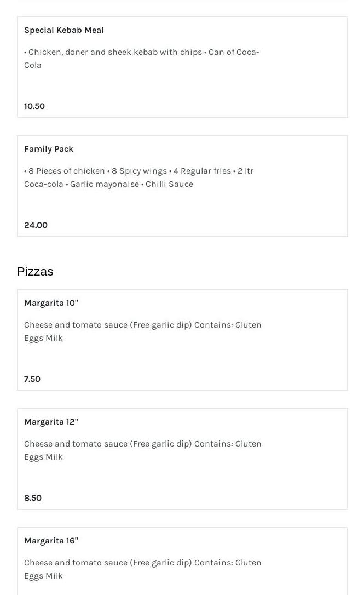Select the 24.00 Family Pack price
This screenshot has width=364, height=595.
coord(36,225)
